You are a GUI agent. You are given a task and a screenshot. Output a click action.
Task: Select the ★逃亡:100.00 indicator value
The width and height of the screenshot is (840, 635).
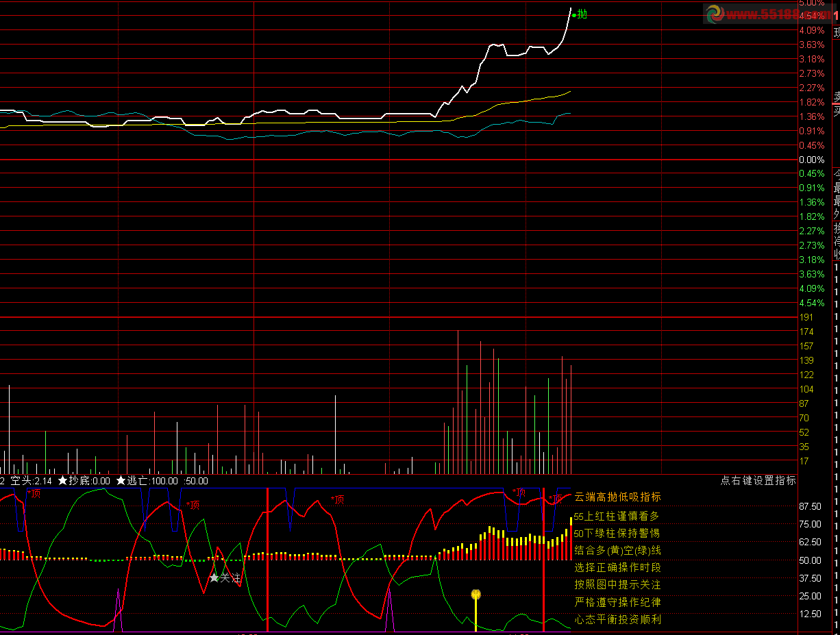tap(147, 481)
